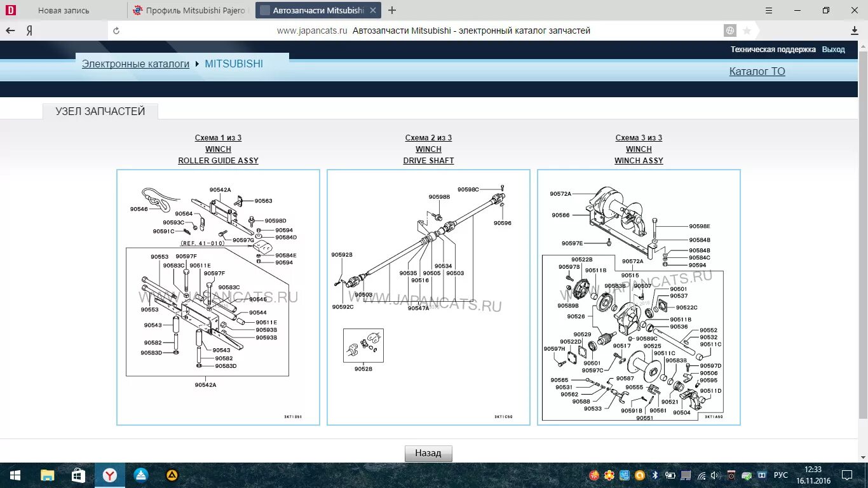Viewport: 868px width, 488px height.
Task: Go back with the browser back arrow
Action: (x=10, y=30)
